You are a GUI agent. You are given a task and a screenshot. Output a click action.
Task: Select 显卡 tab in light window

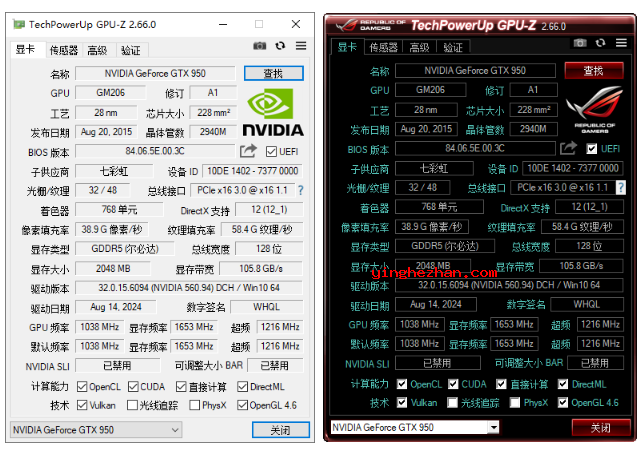coord(26,50)
